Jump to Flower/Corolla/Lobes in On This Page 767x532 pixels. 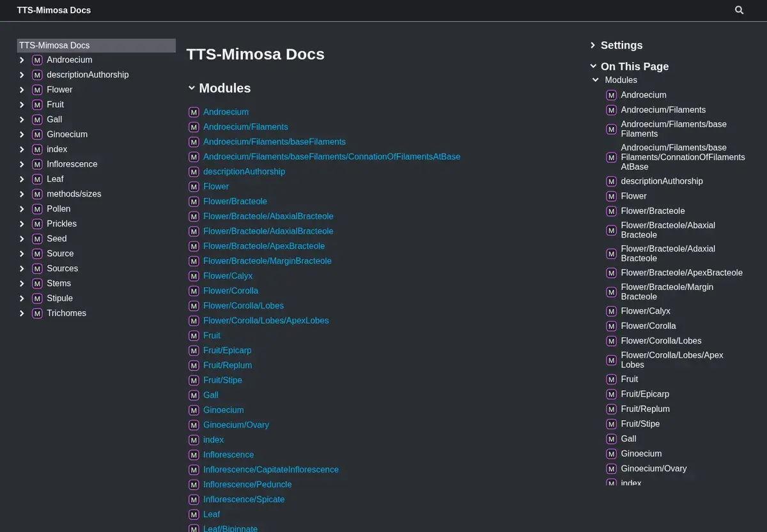[x=662, y=341]
